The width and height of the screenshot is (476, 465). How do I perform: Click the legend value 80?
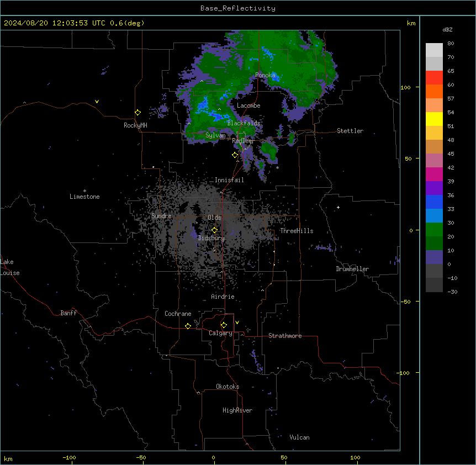451,44
